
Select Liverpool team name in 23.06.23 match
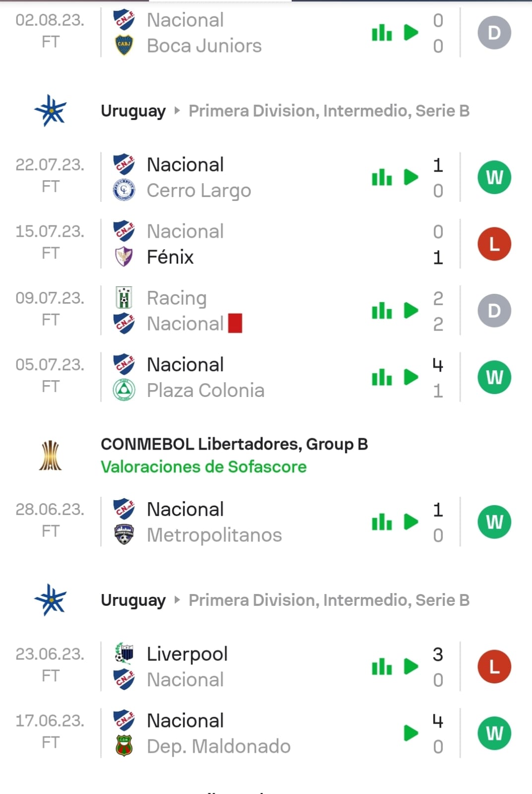pyautogui.click(x=187, y=654)
